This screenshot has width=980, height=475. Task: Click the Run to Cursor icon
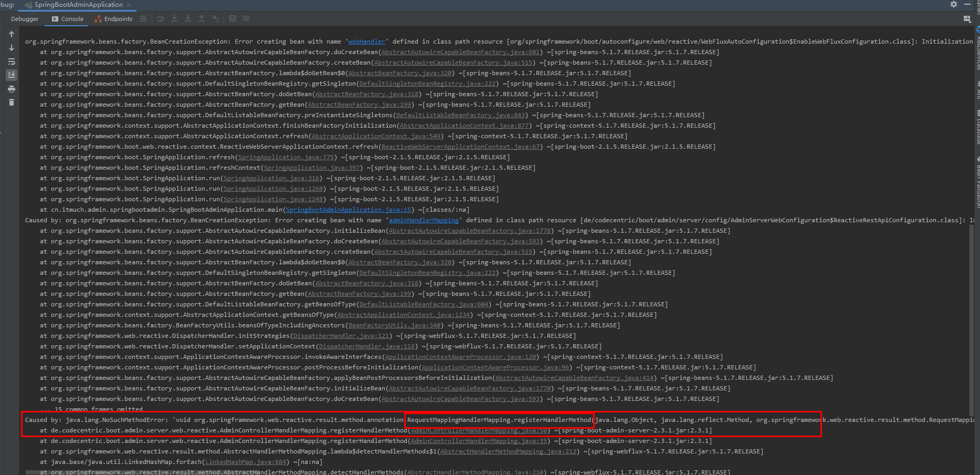pyautogui.click(x=215, y=19)
